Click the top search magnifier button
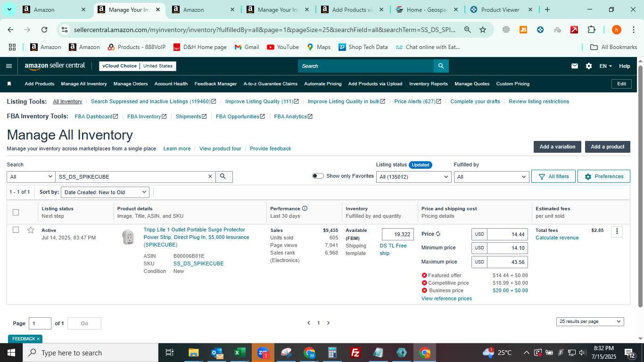644x362 pixels. [441, 66]
